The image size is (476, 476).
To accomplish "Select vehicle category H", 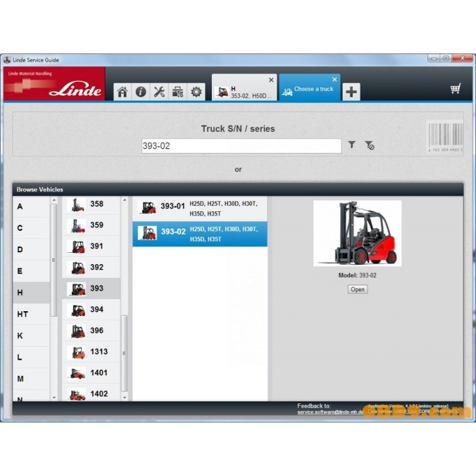I will (x=31, y=293).
